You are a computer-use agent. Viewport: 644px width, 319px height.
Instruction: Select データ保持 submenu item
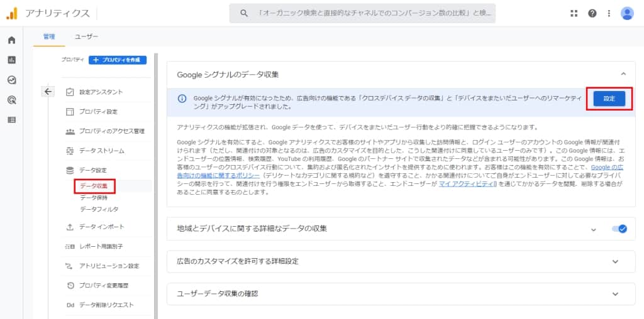click(94, 198)
